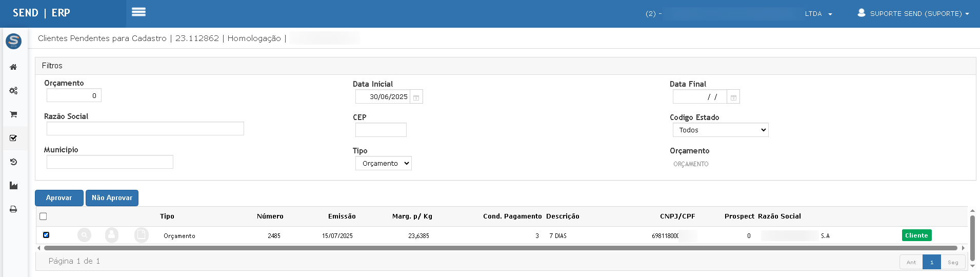Expand the Codigo Estado dropdown showing Todos
The width and height of the screenshot is (980, 277).
coord(721,130)
